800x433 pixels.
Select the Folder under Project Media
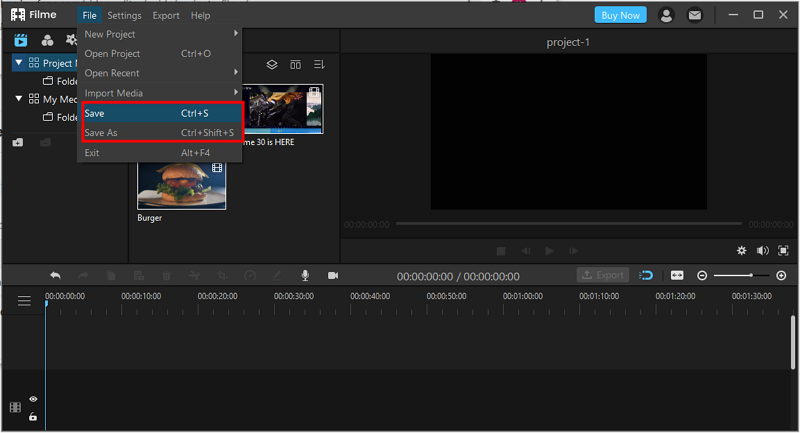coord(61,81)
